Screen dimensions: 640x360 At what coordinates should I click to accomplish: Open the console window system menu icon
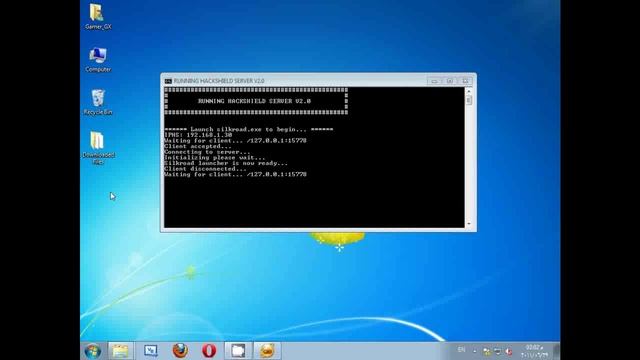point(168,81)
